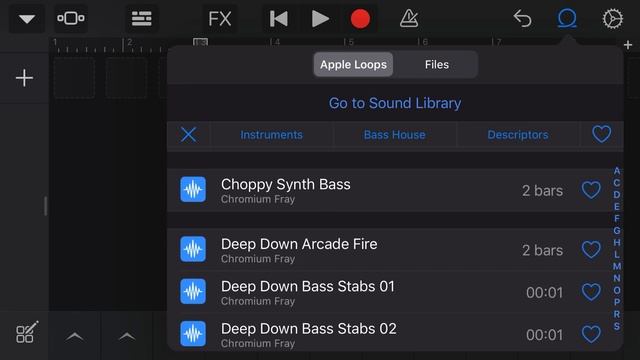Preview the Choppy Synth Bass loop icon
The width and height of the screenshot is (640, 360).
[193, 189]
